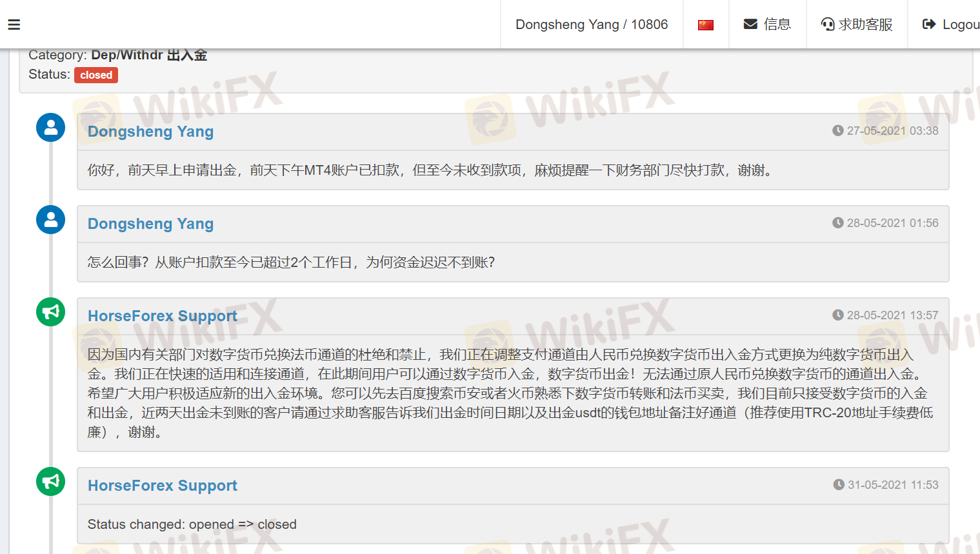980x554 pixels.
Task: Click the China flag language icon
Action: (706, 25)
